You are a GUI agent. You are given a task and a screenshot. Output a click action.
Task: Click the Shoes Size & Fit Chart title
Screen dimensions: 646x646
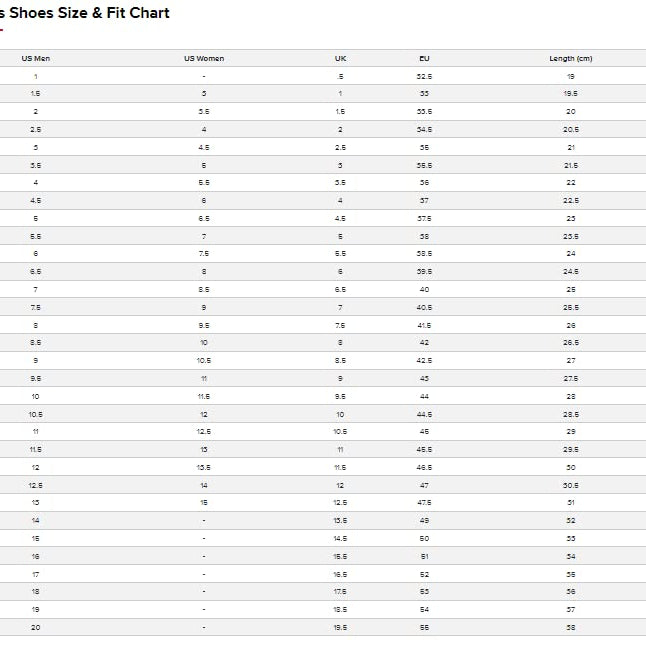(x=88, y=13)
